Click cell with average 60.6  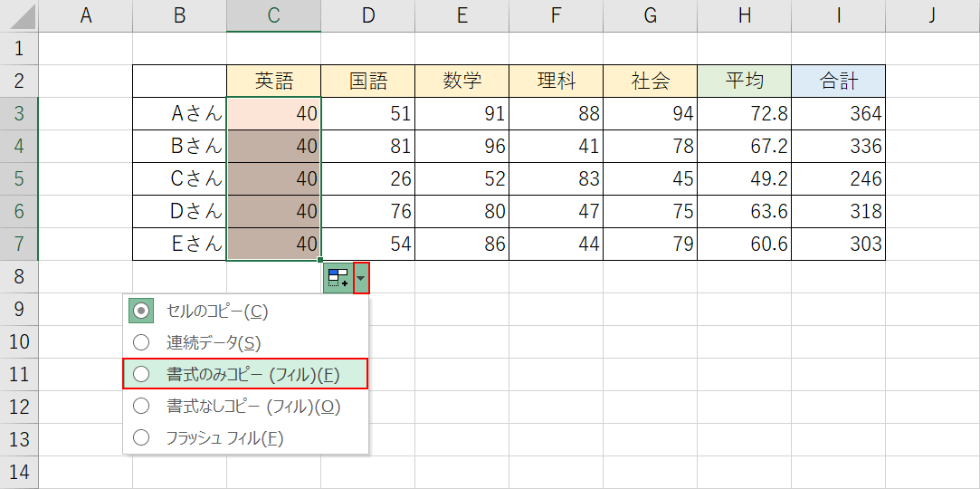[745, 244]
